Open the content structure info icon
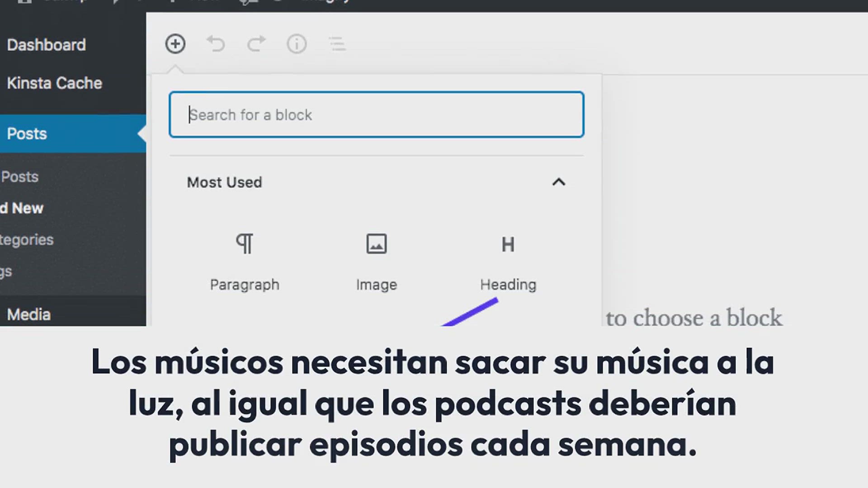This screenshot has height=488, width=868. coord(297,44)
